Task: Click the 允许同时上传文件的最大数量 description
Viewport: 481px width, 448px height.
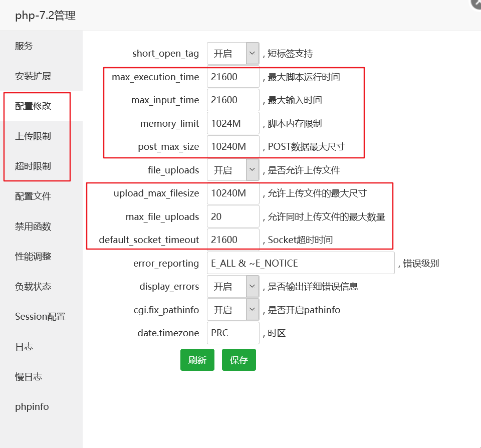Action: point(326,216)
